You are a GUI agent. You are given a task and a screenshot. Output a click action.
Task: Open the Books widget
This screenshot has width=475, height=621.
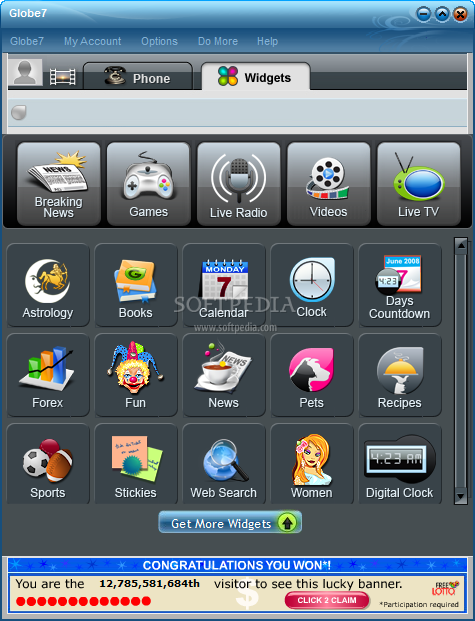[136, 285]
